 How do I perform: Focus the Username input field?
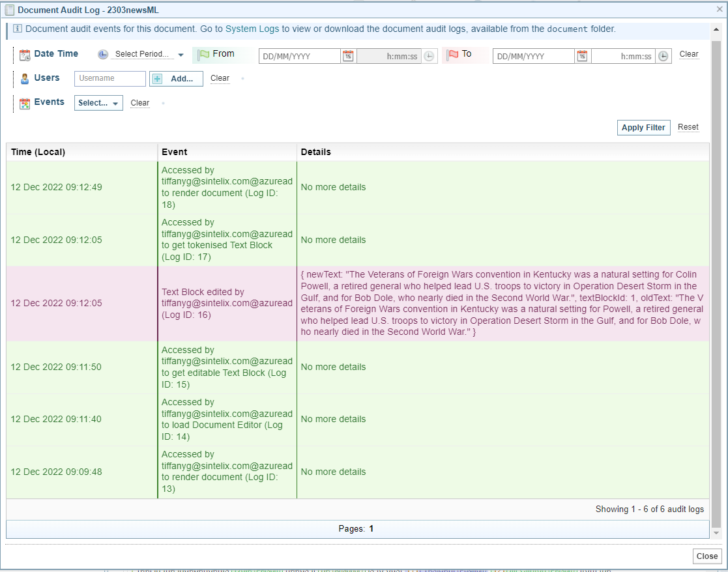pyautogui.click(x=110, y=79)
